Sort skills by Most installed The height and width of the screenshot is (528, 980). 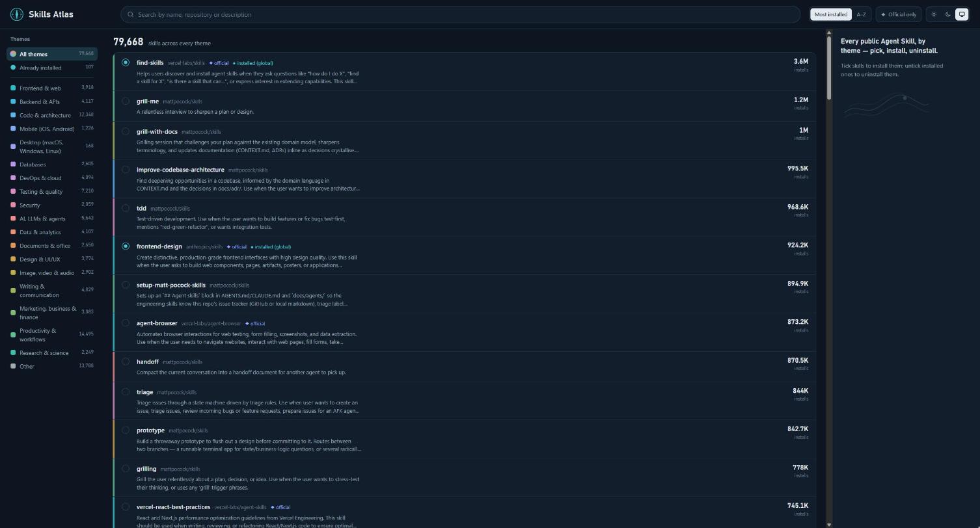click(831, 14)
